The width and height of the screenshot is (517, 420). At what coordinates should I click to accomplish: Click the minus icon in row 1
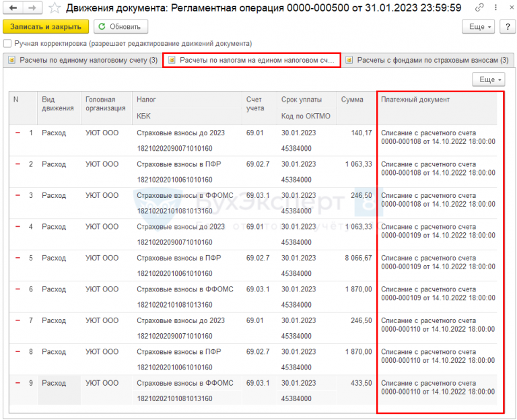(18, 133)
